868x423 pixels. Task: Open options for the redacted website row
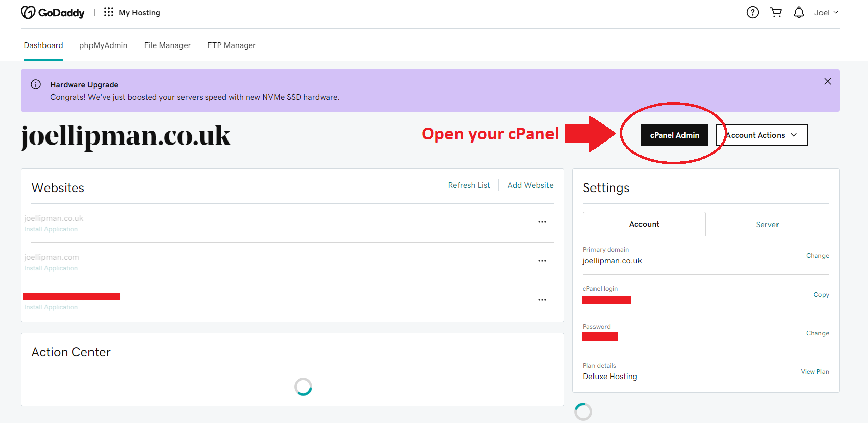[x=542, y=300]
